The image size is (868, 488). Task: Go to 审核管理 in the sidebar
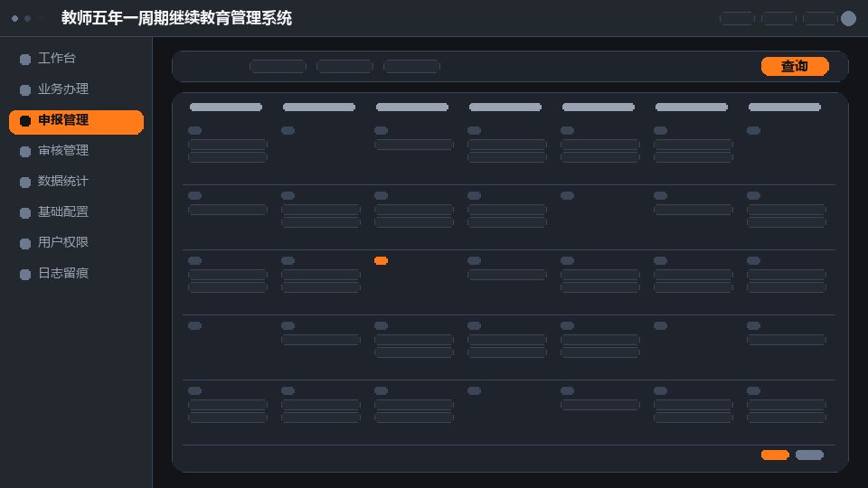pos(76,151)
